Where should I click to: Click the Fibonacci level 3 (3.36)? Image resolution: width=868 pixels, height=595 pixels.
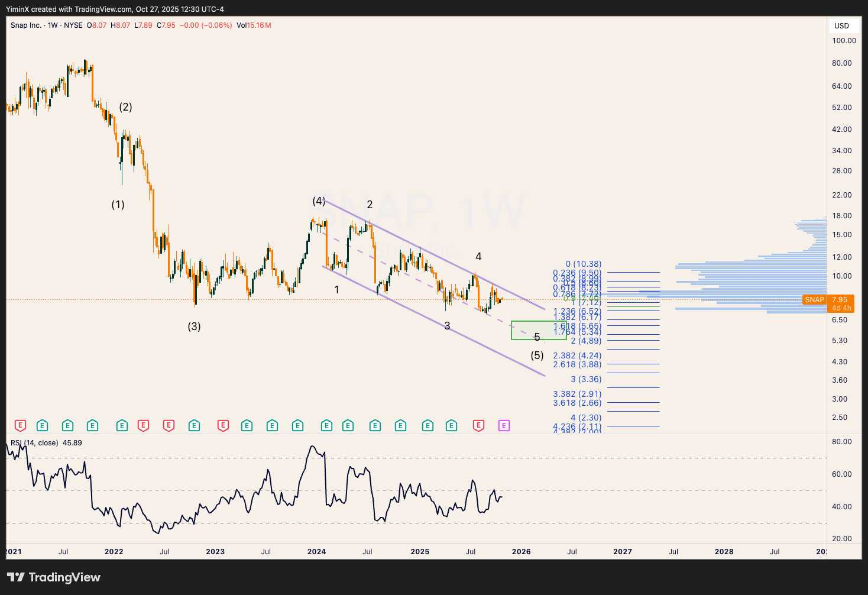pyautogui.click(x=586, y=380)
